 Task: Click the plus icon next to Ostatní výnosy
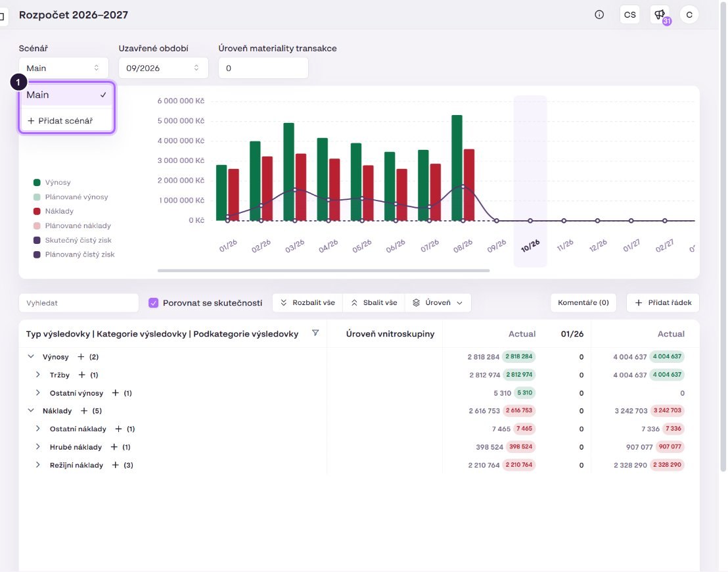point(116,393)
